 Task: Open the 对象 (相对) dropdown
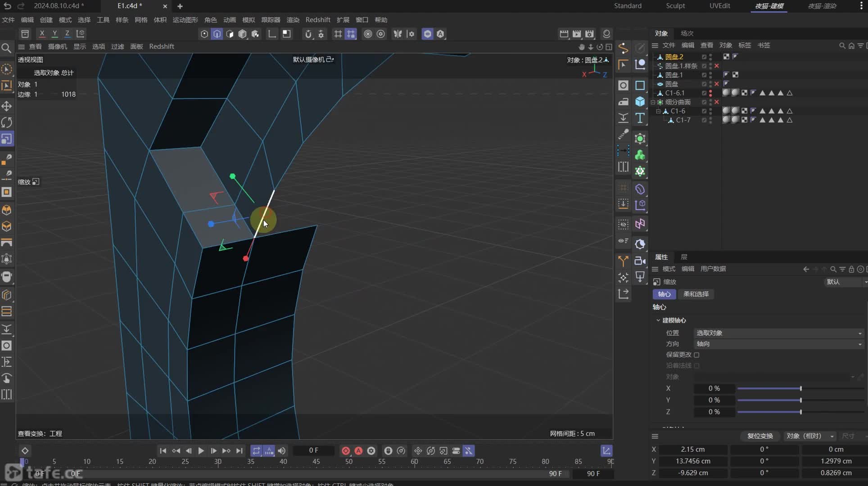(x=810, y=436)
